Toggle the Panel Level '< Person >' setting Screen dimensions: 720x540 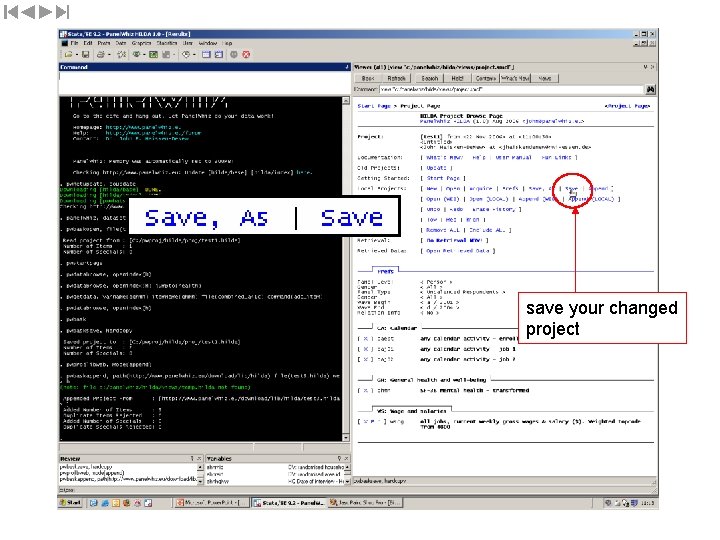[436, 282]
